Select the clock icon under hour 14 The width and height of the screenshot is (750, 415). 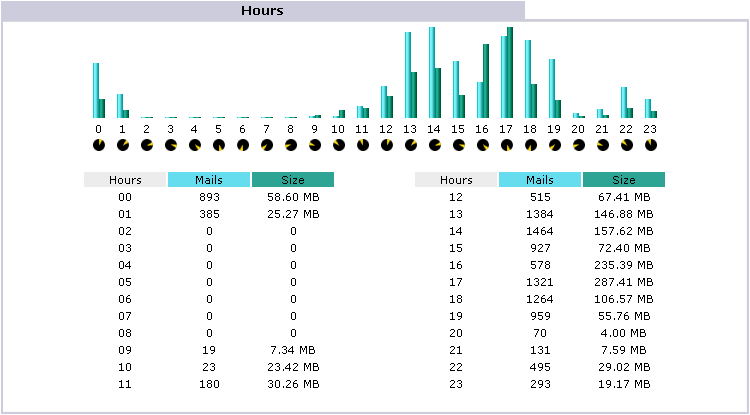[x=435, y=145]
